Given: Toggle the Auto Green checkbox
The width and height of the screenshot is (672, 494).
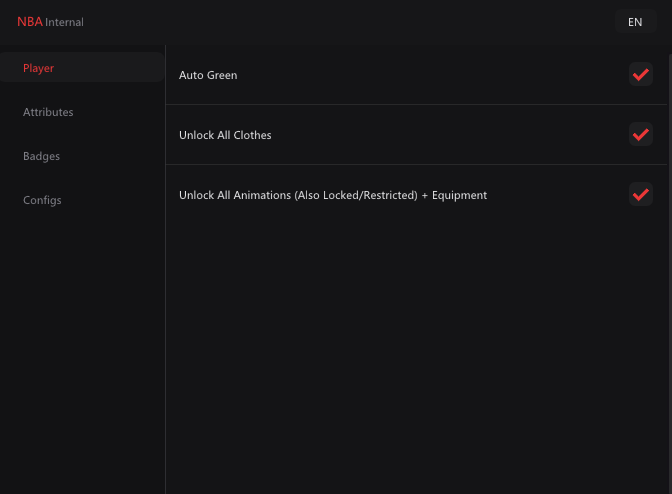Looking at the screenshot, I should [641, 75].
